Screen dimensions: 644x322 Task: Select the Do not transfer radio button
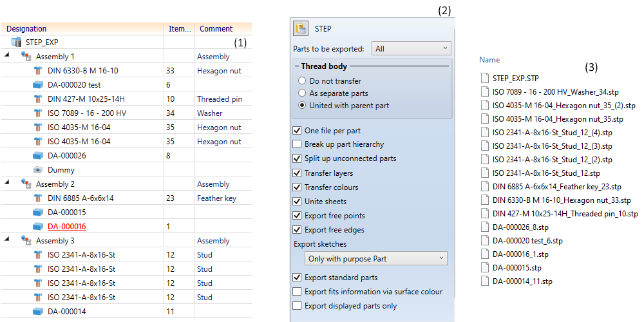pos(302,81)
